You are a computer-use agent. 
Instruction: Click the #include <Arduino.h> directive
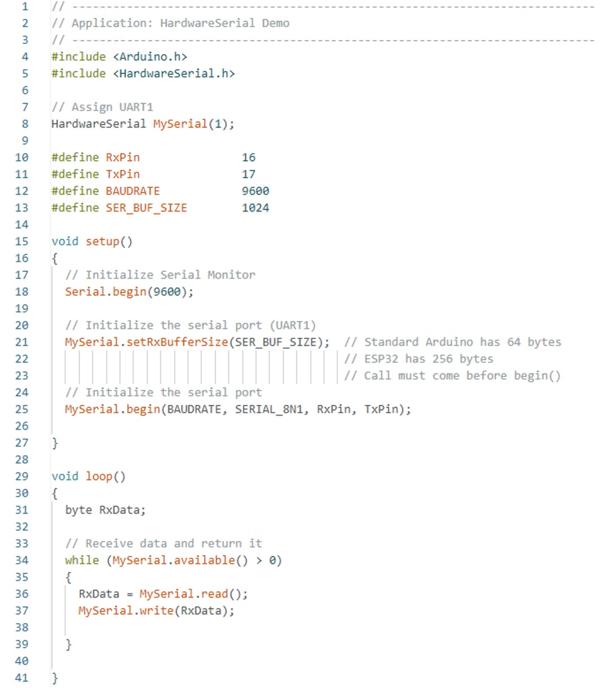coord(119,57)
